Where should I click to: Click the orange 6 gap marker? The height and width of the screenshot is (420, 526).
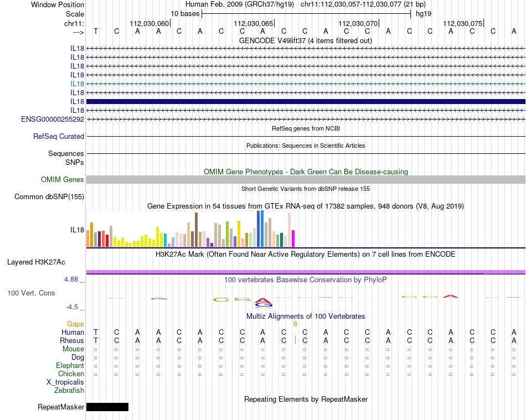[296, 324]
